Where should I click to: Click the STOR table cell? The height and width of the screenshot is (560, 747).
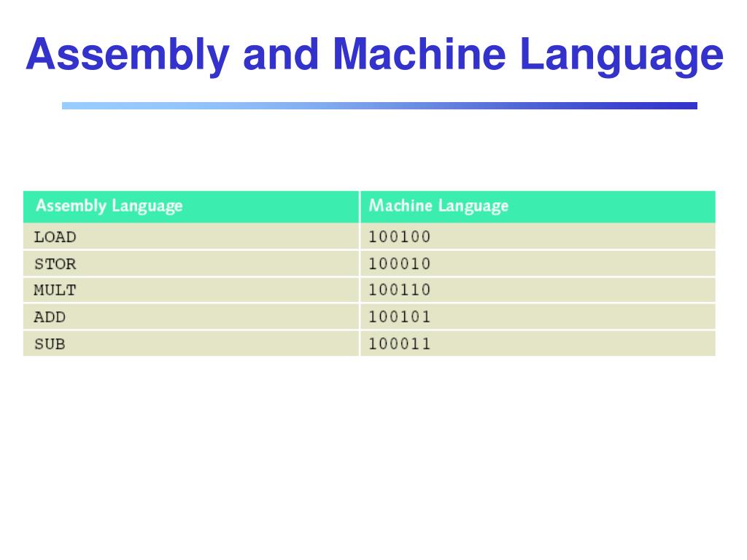(x=191, y=264)
